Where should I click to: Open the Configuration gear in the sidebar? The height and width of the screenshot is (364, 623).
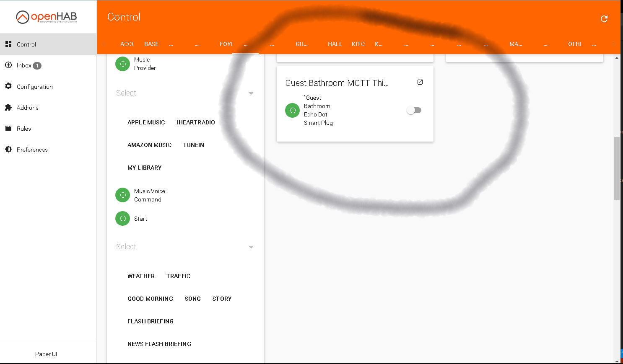8,86
